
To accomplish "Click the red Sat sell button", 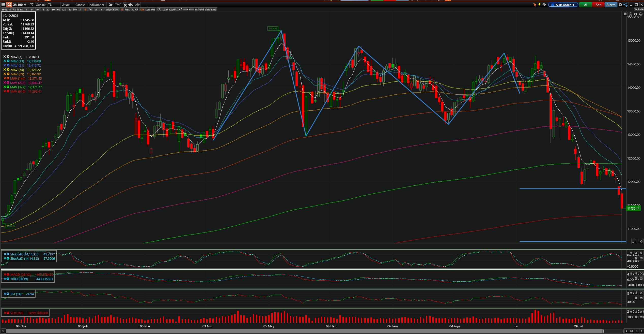I will (x=598, y=5).
